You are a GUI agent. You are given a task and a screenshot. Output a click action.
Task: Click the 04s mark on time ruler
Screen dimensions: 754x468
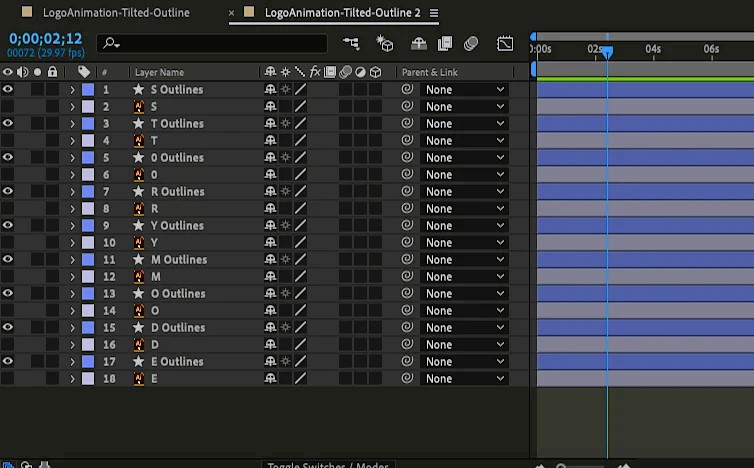[x=653, y=49]
